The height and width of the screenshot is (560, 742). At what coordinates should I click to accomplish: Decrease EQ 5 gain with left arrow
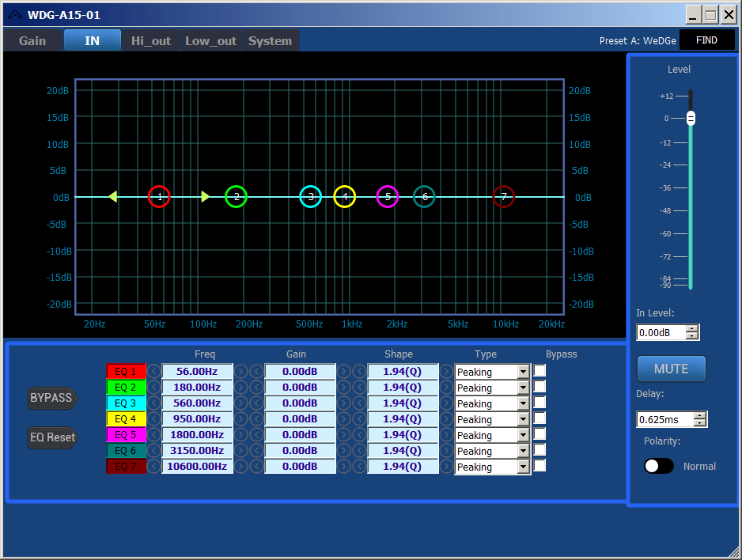tap(256, 435)
